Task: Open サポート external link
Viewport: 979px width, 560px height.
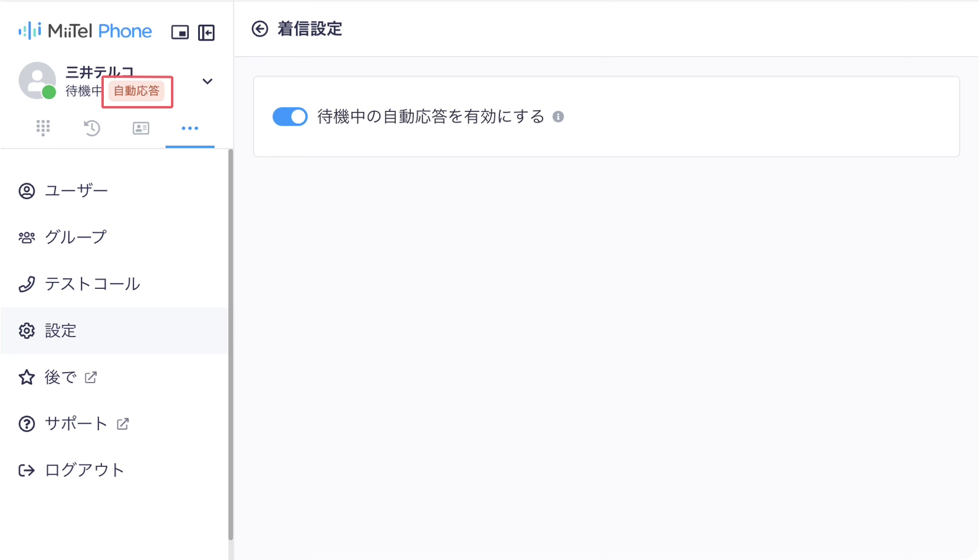Action: pos(114,424)
